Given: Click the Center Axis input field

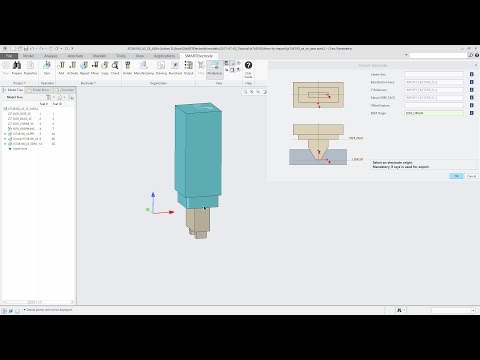Looking at the screenshot, I should pyautogui.click(x=434, y=74).
